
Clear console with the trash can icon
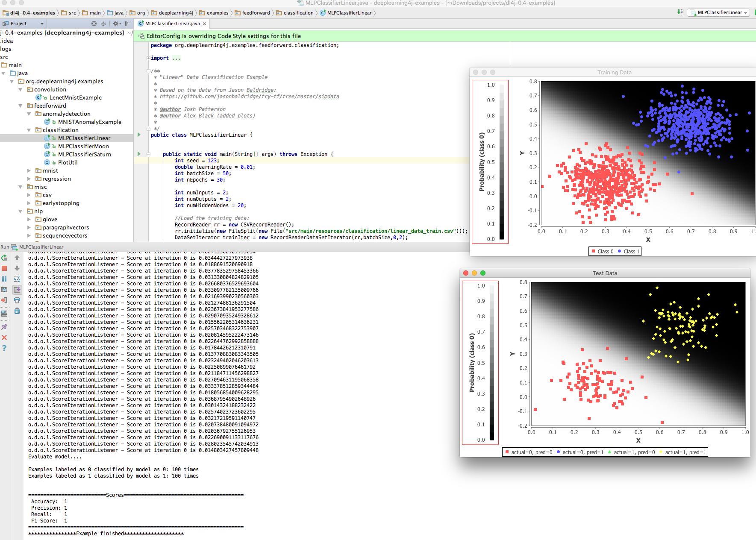(17, 311)
